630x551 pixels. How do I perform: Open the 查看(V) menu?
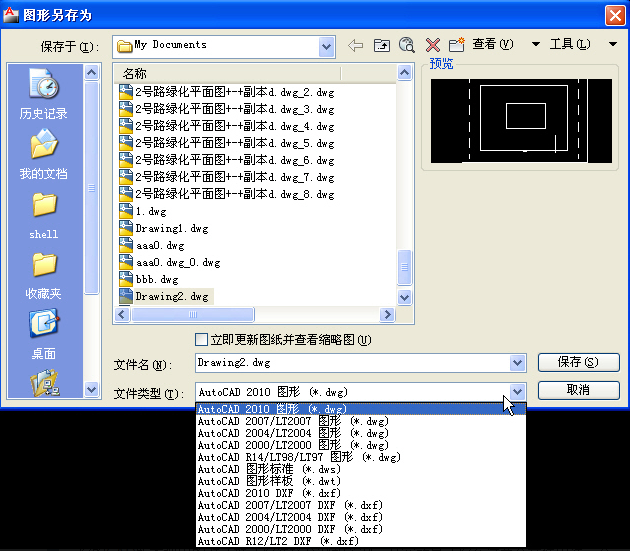coord(493,44)
